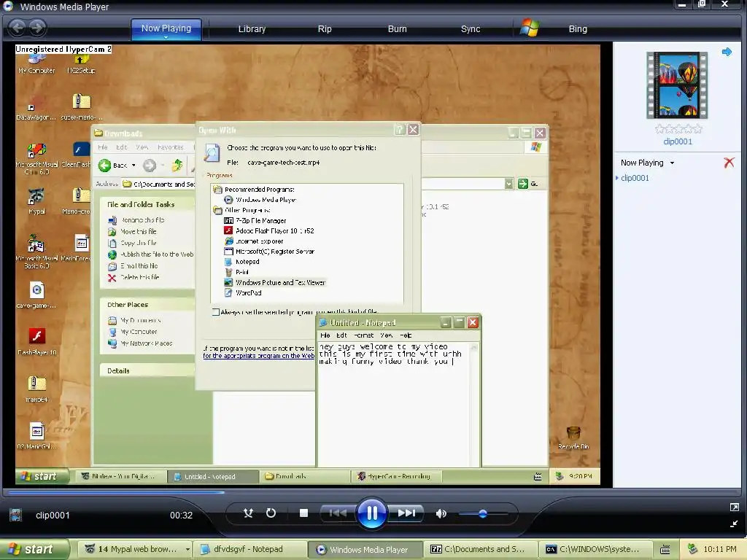Click the 10:11 PM taskbar clock
747x560 pixels.
(x=720, y=549)
